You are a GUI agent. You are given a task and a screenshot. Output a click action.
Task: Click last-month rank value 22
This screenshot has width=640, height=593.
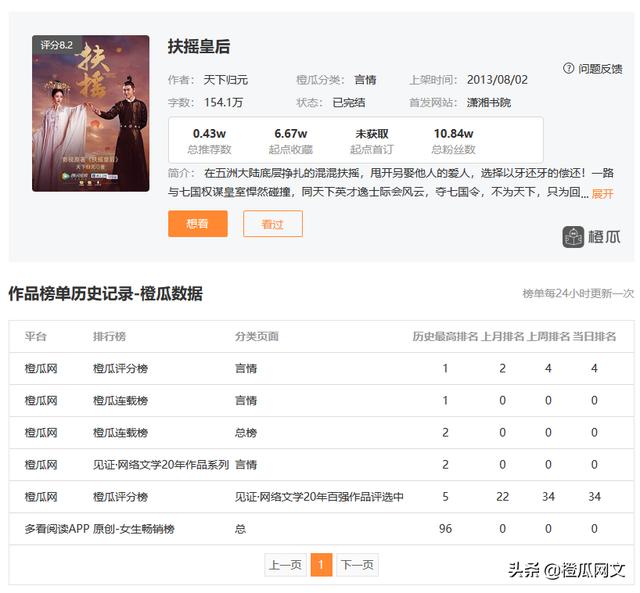(x=502, y=497)
